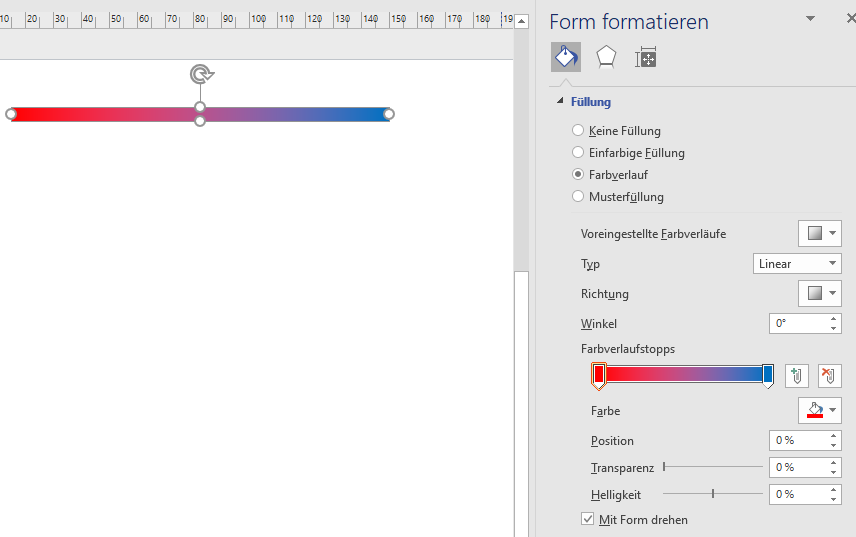856x537 pixels.
Task: Click the rotation handle above the shape
Action: tap(201, 74)
